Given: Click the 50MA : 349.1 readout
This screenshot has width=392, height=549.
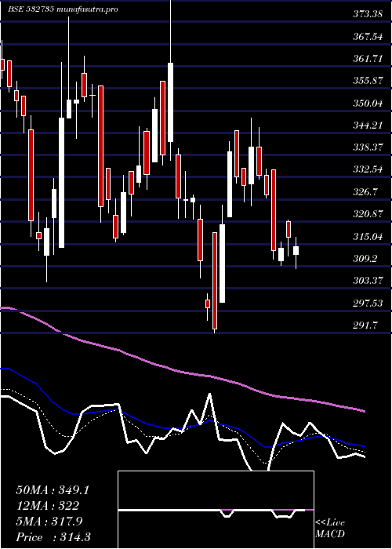Looking at the screenshot, I should 53,490.
